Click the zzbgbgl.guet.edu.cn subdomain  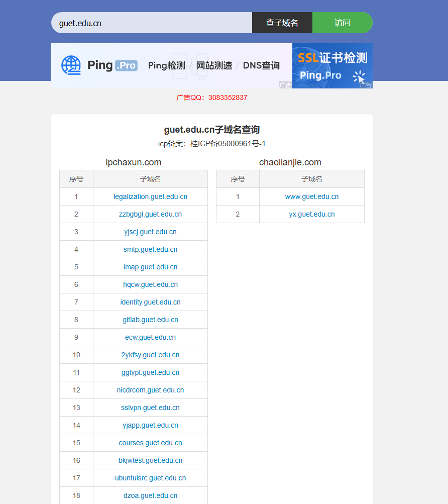(x=150, y=214)
